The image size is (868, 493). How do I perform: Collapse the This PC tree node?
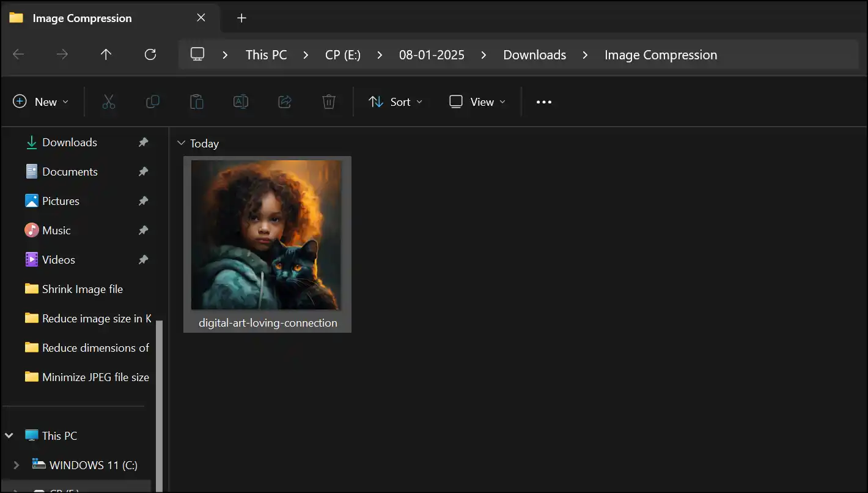click(9, 436)
